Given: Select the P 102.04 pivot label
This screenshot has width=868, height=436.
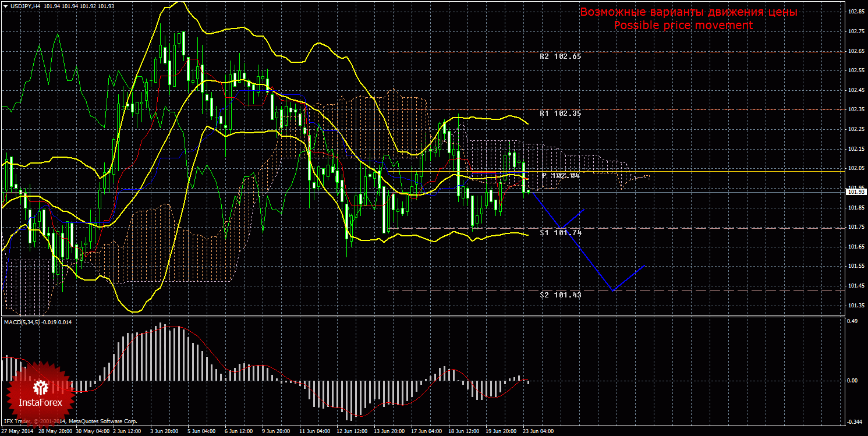Looking at the screenshot, I should (x=561, y=175).
